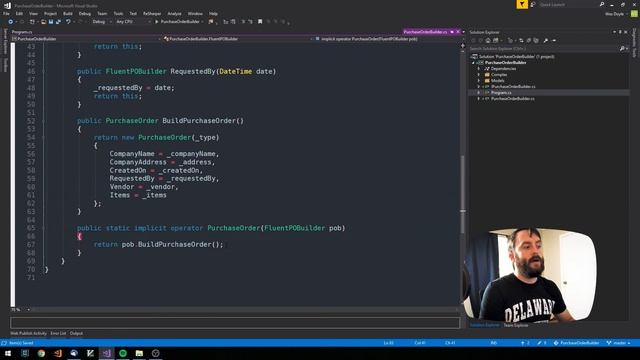Click the Save All icon

click(x=58, y=22)
